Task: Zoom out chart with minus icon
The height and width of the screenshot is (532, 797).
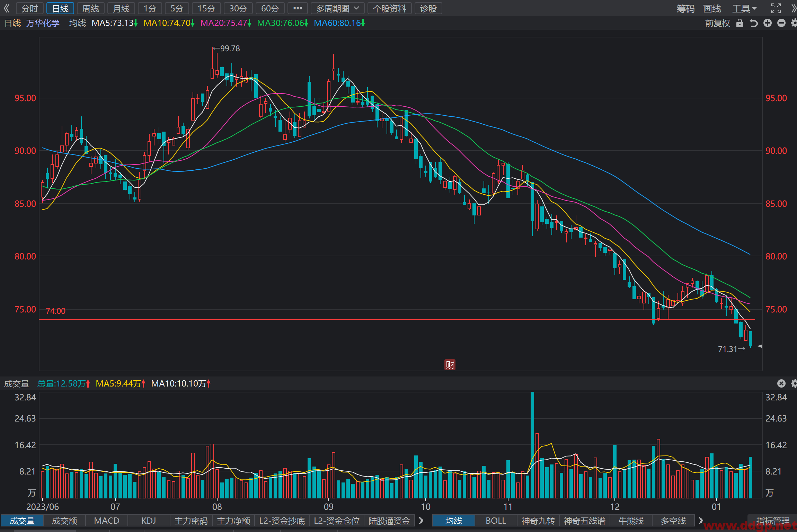Action: (x=781, y=23)
